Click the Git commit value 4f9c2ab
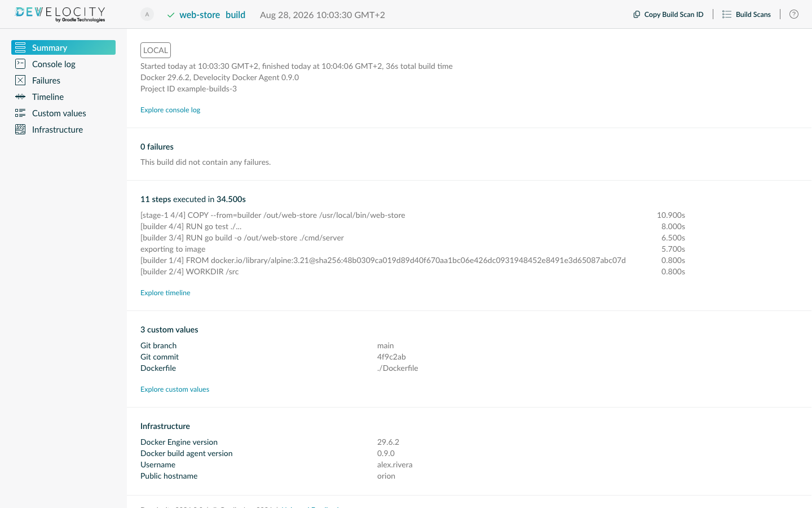This screenshot has height=508, width=812. click(x=391, y=357)
